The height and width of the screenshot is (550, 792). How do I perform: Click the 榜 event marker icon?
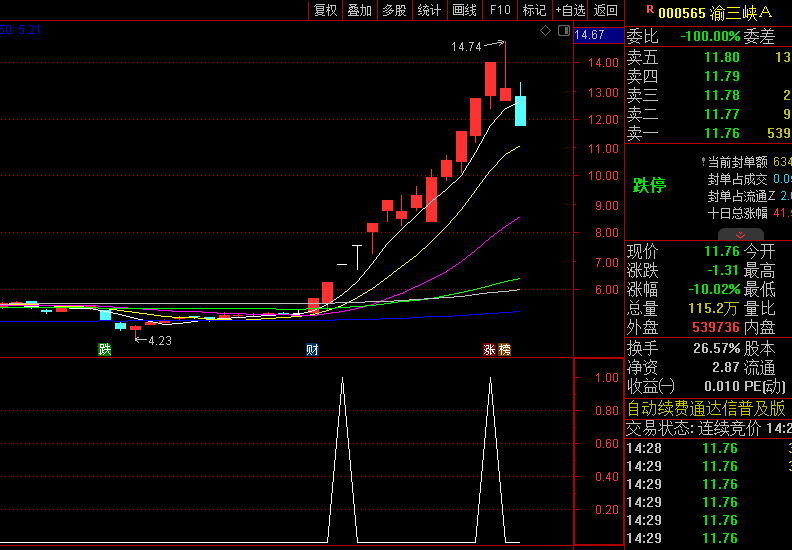[x=504, y=350]
